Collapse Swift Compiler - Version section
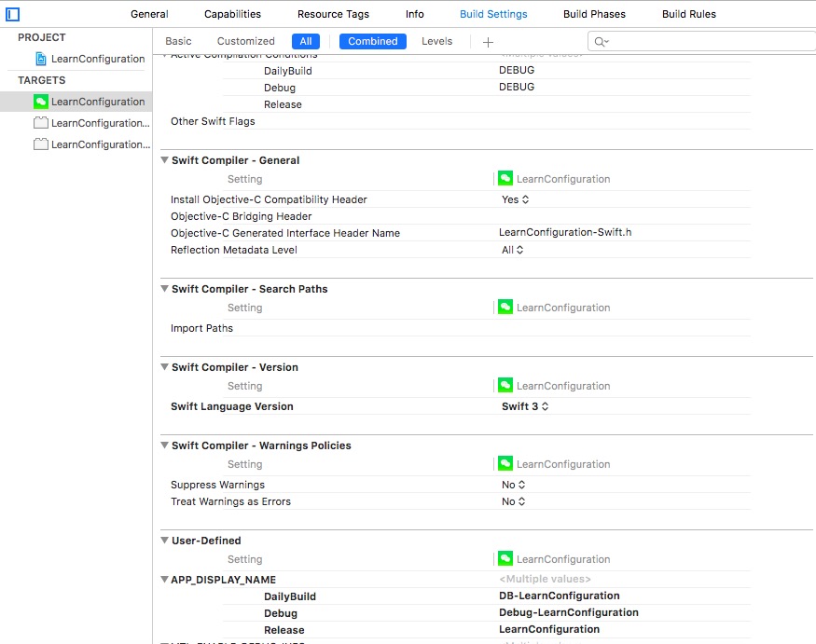 (x=164, y=367)
